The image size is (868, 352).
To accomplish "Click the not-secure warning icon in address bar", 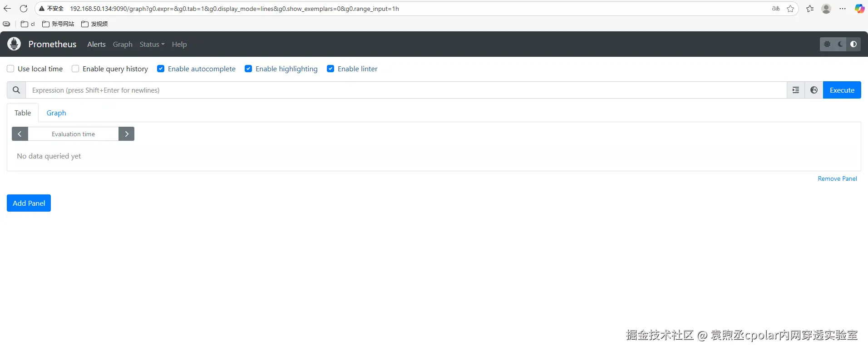I will click(42, 9).
